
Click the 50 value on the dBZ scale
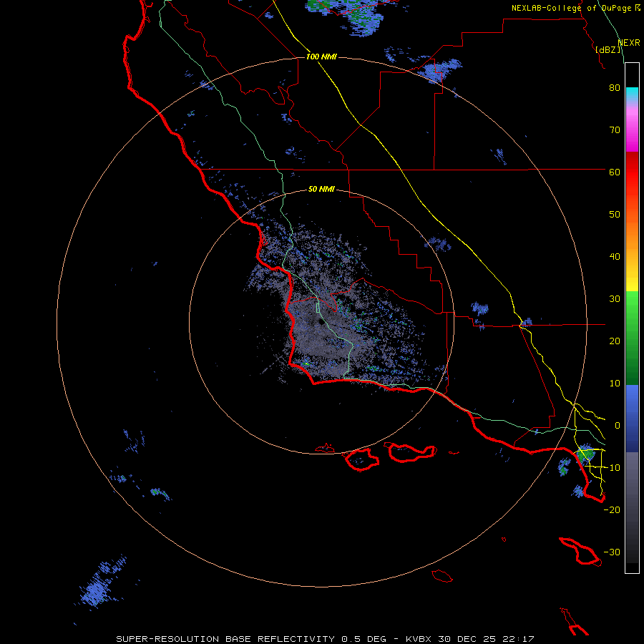pyautogui.click(x=615, y=215)
